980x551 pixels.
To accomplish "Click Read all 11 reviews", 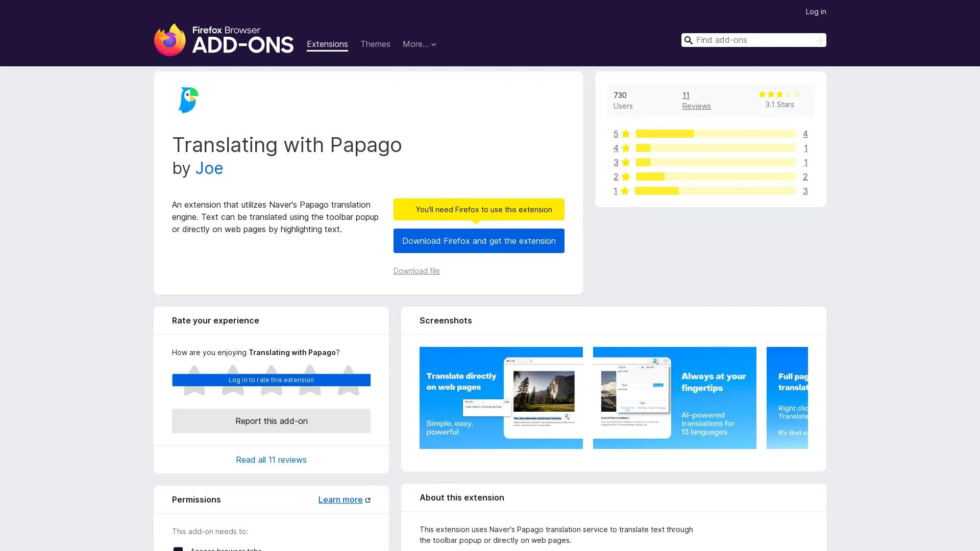I will pos(271,459).
